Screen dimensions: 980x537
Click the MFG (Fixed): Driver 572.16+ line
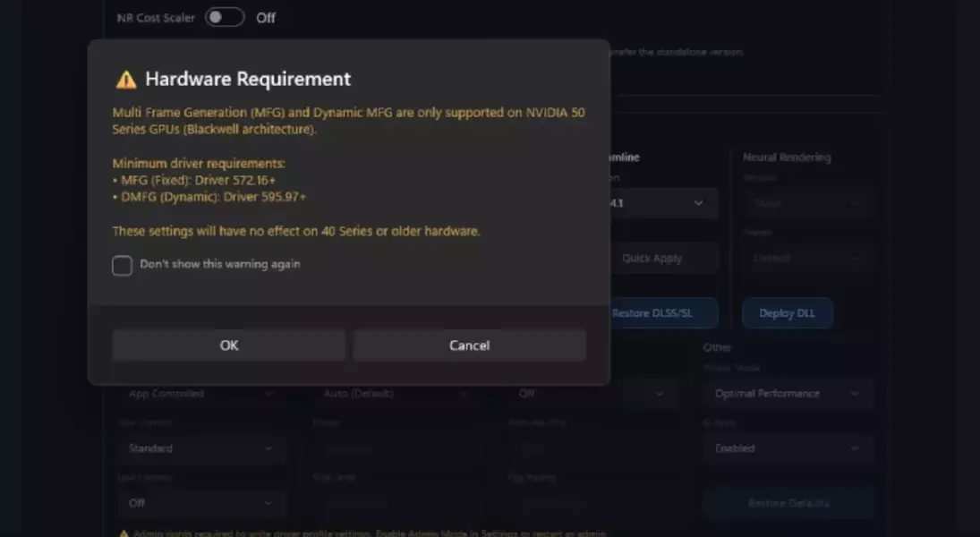click(193, 180)
